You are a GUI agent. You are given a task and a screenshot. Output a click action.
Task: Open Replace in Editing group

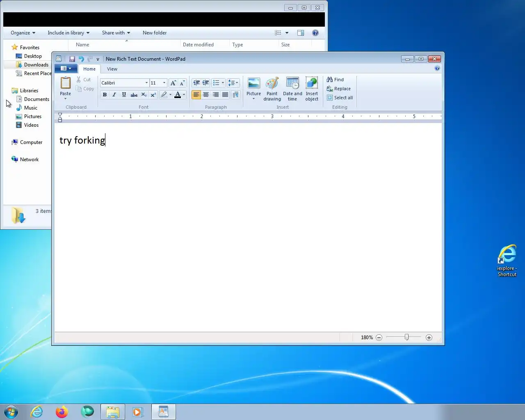[x=339, y=89]
